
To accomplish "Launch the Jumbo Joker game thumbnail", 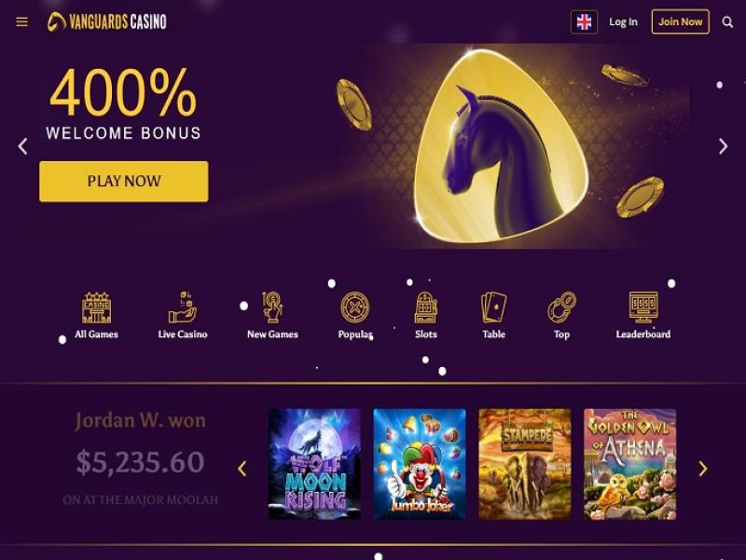I will [x=420, y=464].
